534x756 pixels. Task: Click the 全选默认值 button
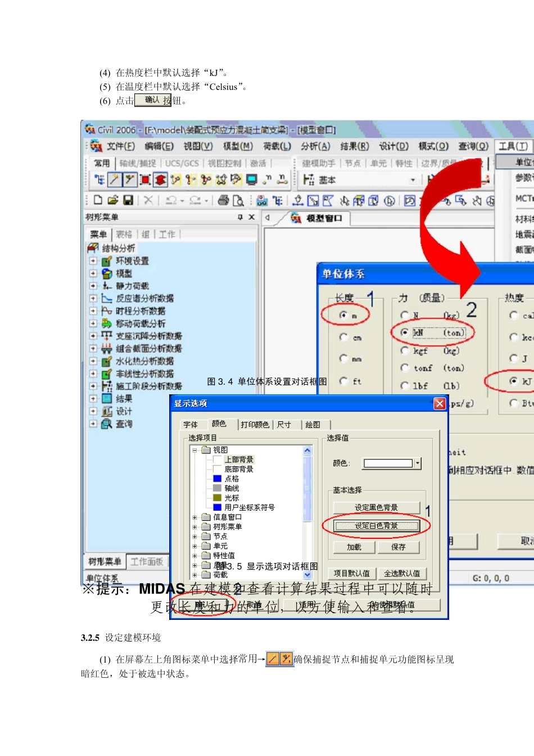click(x=402, y=573)
